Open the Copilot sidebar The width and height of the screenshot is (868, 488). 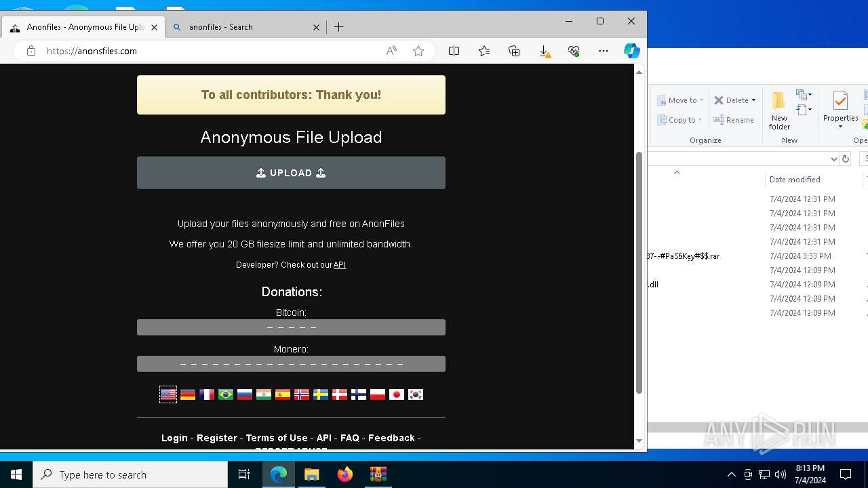point(631,51)
